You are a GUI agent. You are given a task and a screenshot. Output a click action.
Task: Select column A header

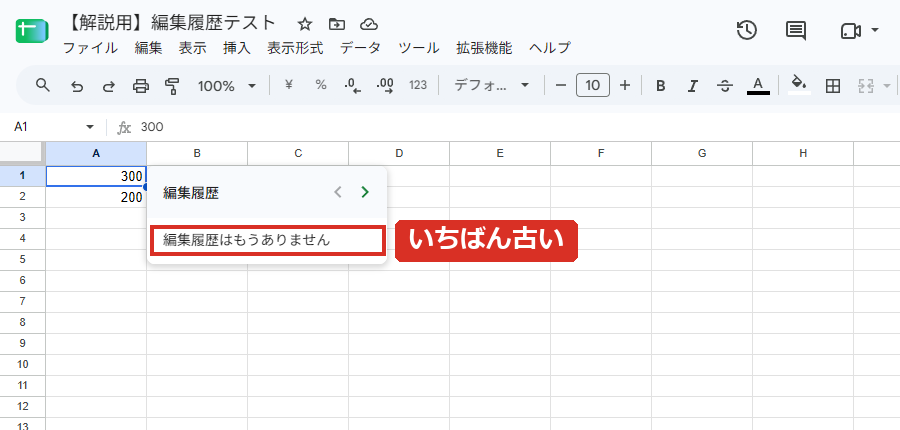pos(96,153)
